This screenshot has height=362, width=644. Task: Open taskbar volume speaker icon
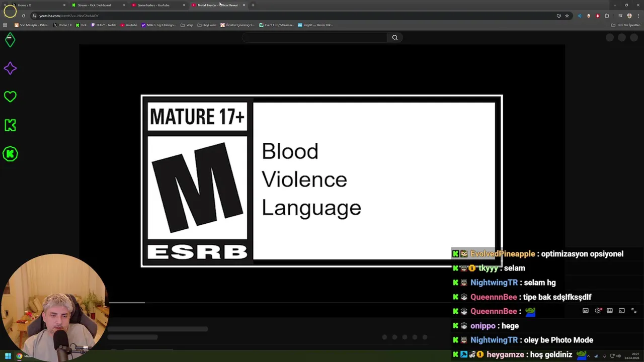(618, 356)
